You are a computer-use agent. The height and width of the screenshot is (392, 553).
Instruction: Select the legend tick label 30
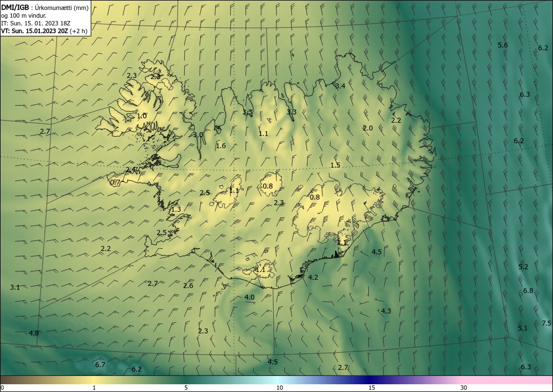pyautogui.click(x=464, y=388)
